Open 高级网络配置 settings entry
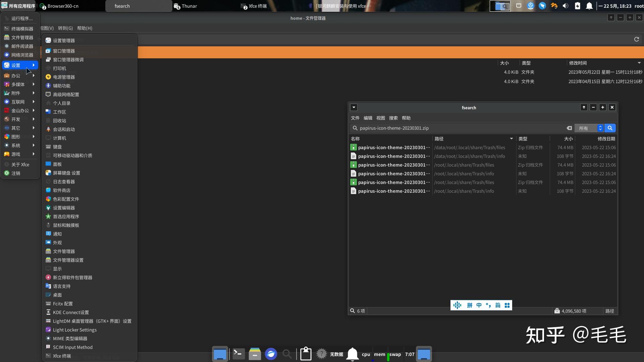 coord(89,95)
